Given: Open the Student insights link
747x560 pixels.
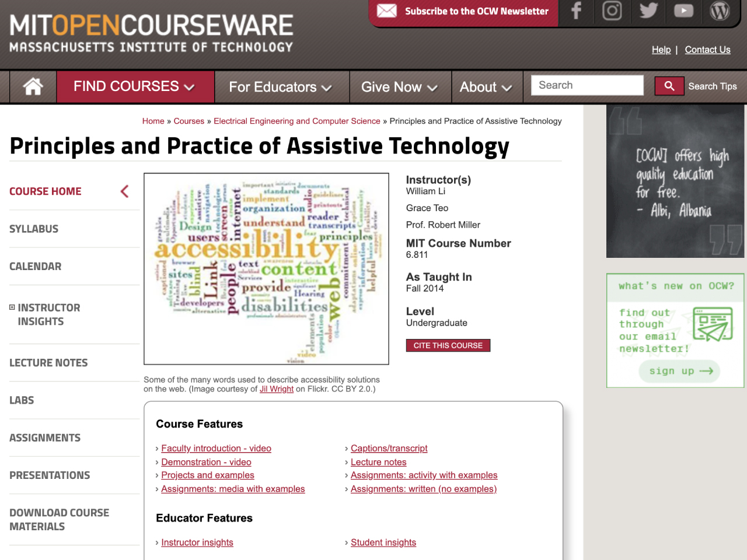Looking at the screenshot, I should 383,542.
